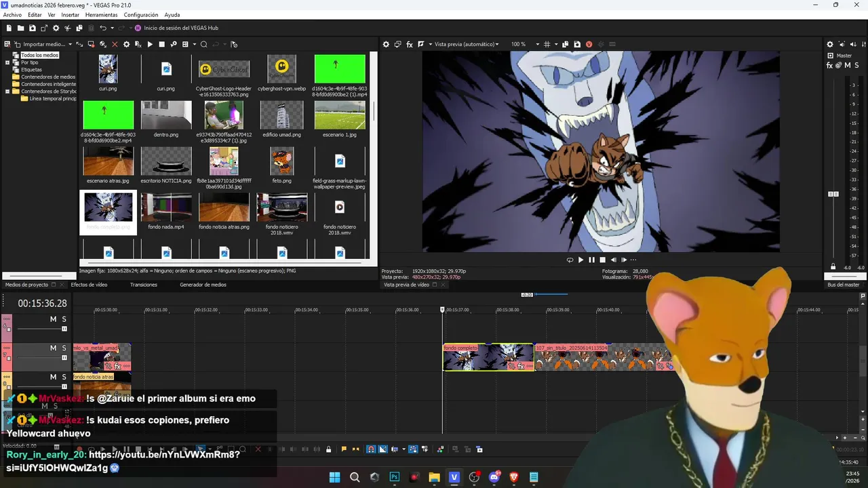This screenshot has height=488, width=868.
Task: Open media properties gear in Project Media
Action: click(126, 44)
